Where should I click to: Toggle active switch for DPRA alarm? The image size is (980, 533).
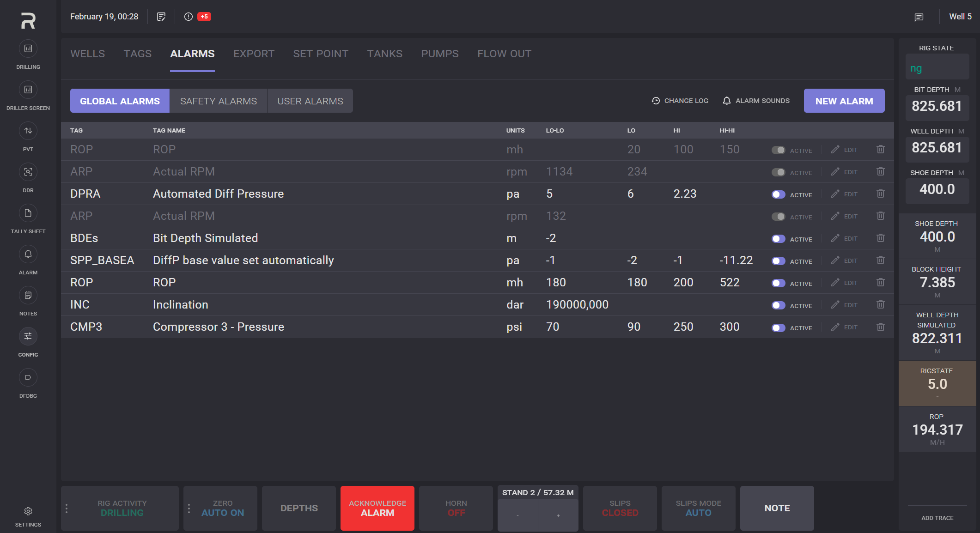click(778, 194)
